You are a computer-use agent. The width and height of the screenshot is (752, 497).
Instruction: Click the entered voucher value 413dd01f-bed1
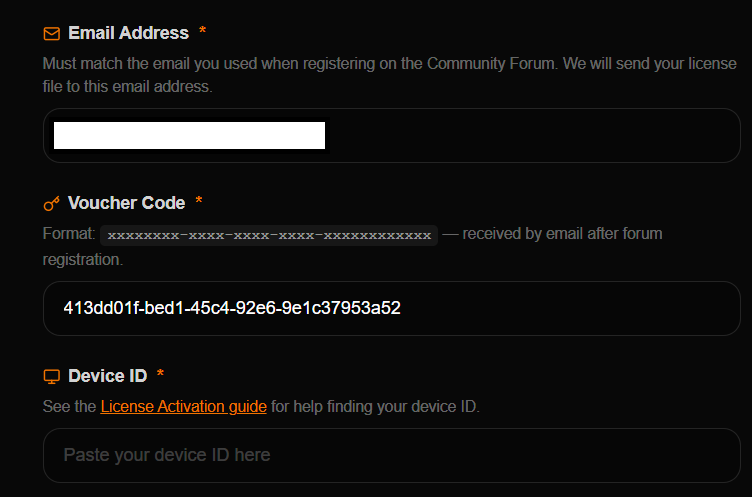232,308
